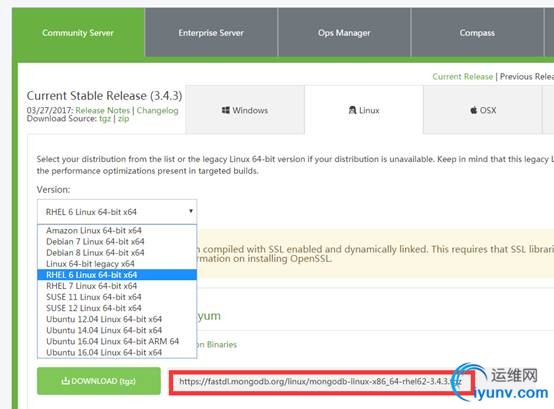Image resolution: width=554 pixels, height=409 pixels.
Task: Open the Ops Manager tab
Action: pyautogui.click(x=344, y=33)
